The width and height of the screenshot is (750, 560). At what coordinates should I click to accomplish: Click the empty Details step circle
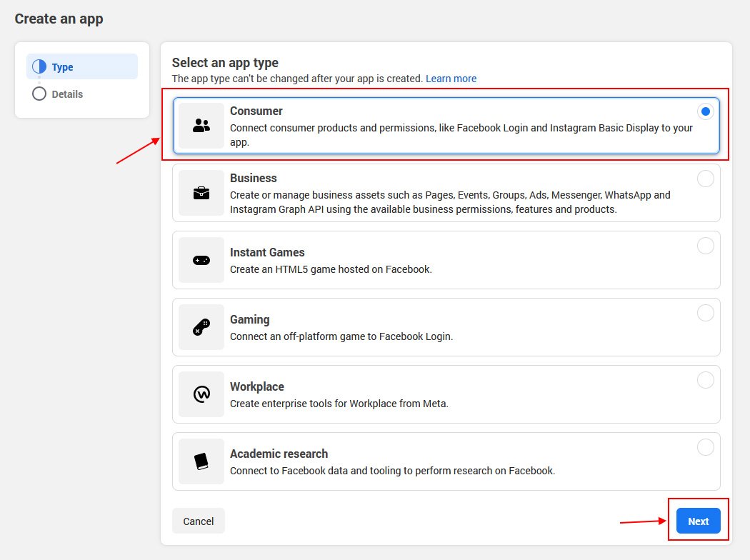click(x=39, y=94)
